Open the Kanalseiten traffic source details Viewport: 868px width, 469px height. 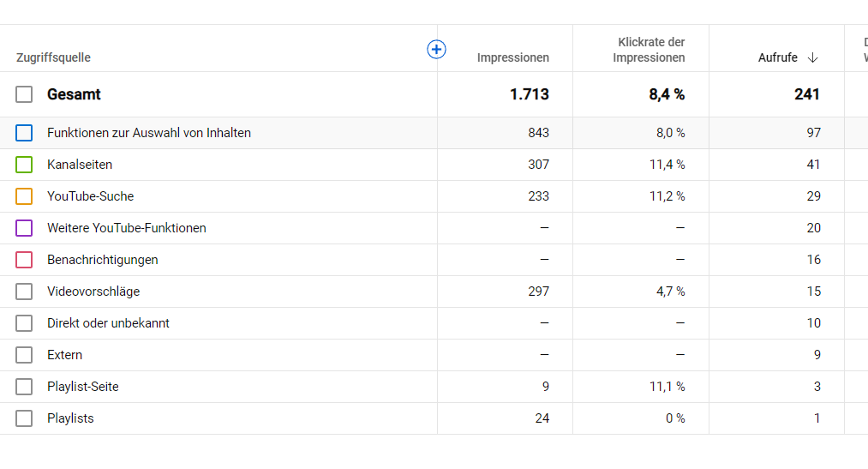[x=80, y=165]
